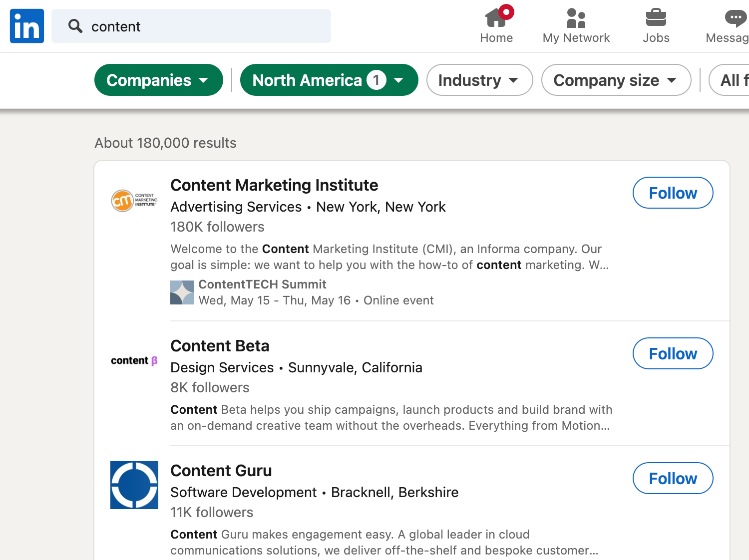Open the My Network people icon
749x560 pixels.
[576, 18]
